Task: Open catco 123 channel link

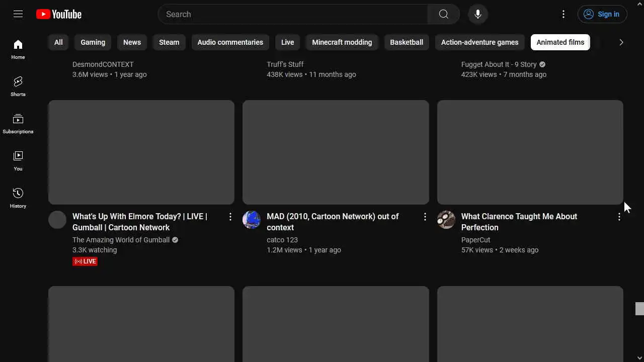Action: [x=282, y=240]
